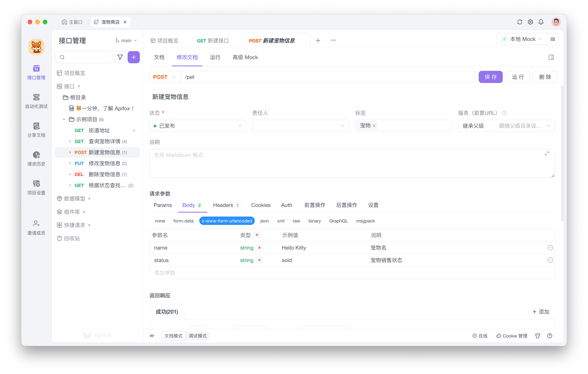Click the sync/refresh icon at top right
Screen dimensions: 588x374
point(520,22)
